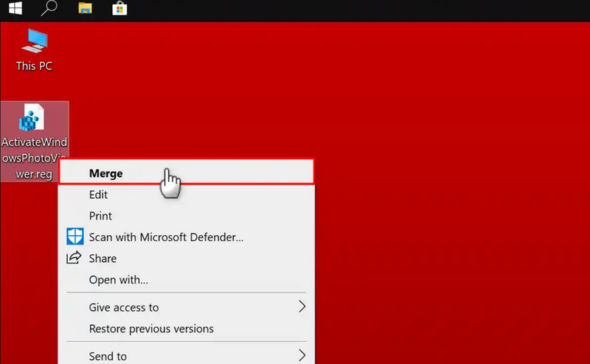Pick Scan with Microsoft Defender…

(x=187, y=237)
